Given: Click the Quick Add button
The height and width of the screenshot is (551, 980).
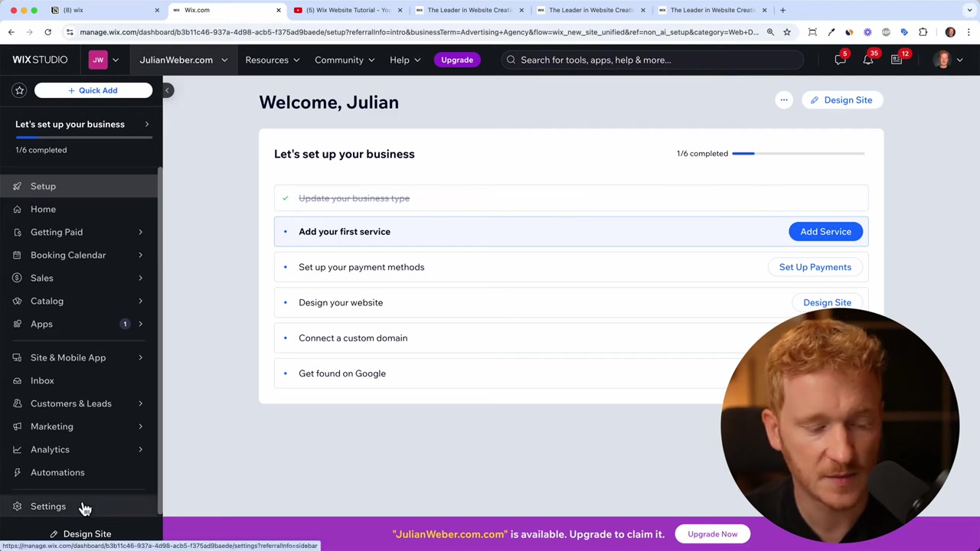Looking at the screenshot, I should 93,90.
